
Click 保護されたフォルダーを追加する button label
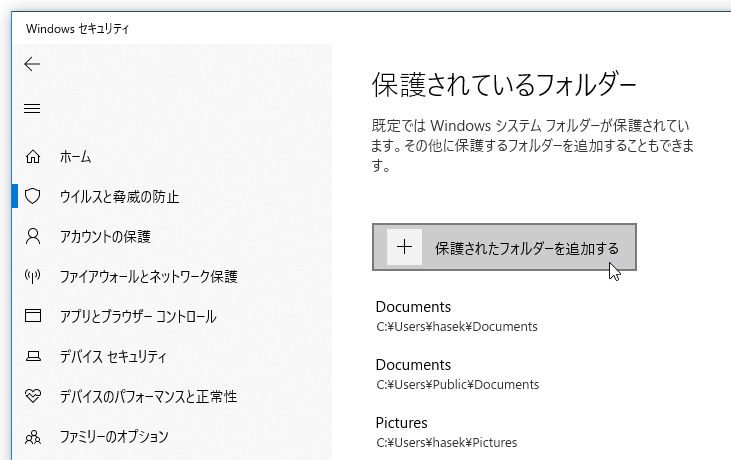click(x=527, y=248)
